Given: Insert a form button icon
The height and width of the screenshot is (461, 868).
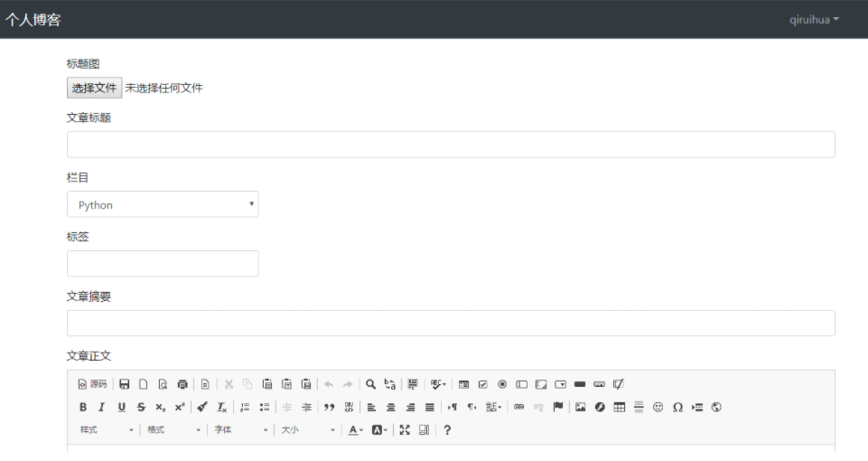Looking at the screenshot, I should point(580,384).
